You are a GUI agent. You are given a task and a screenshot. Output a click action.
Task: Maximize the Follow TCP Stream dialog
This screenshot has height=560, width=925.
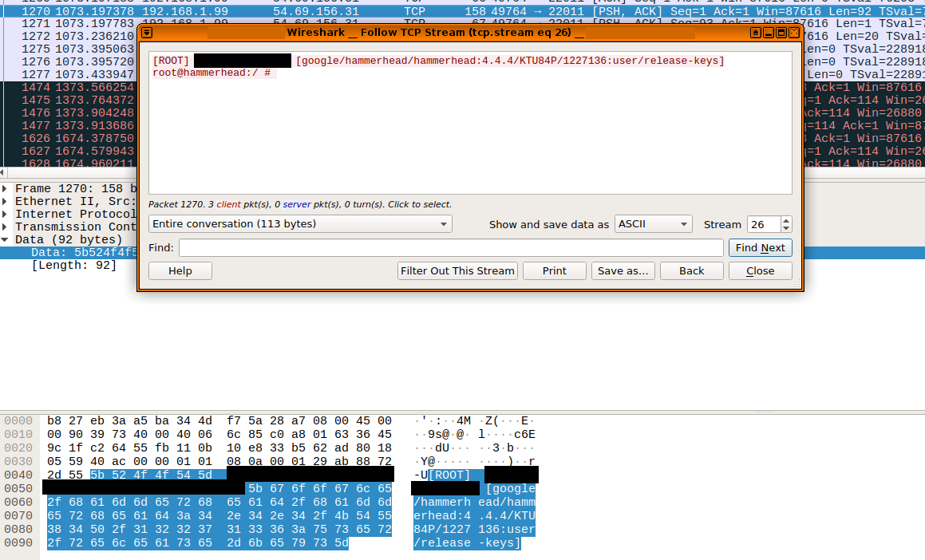click(x=781, y=33)
